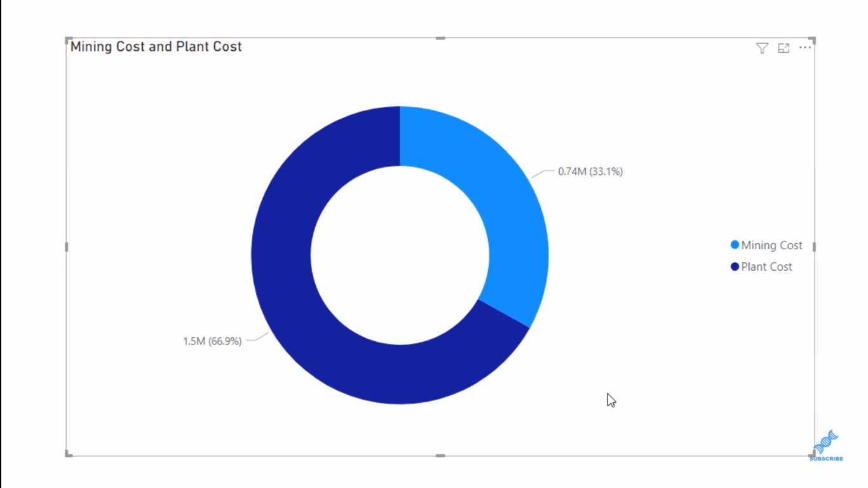This screenshot has width=868, height=488.
Task: Click the DNA Subscribe logo
Action: (826, 445)
